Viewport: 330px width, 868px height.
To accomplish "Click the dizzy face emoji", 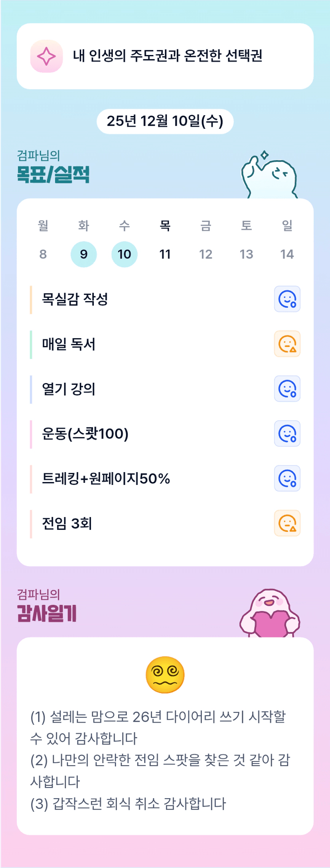I will click(165, 675).
